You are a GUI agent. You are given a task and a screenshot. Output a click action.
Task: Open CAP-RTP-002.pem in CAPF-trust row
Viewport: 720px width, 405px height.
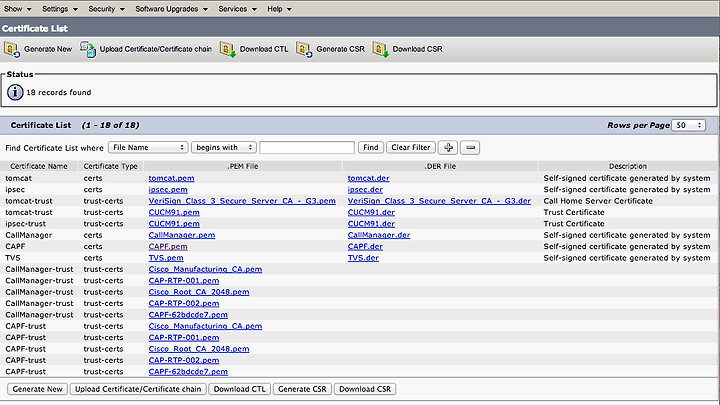184,360
